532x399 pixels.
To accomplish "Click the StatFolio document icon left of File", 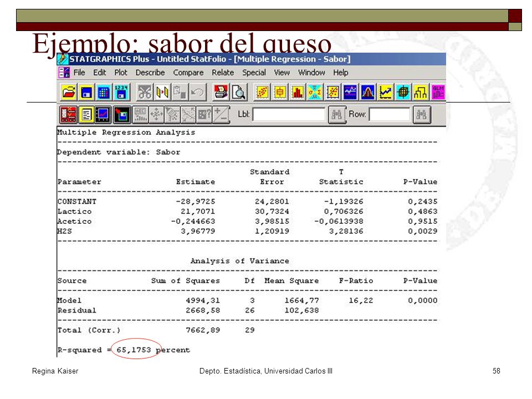I will coord(64,73).
